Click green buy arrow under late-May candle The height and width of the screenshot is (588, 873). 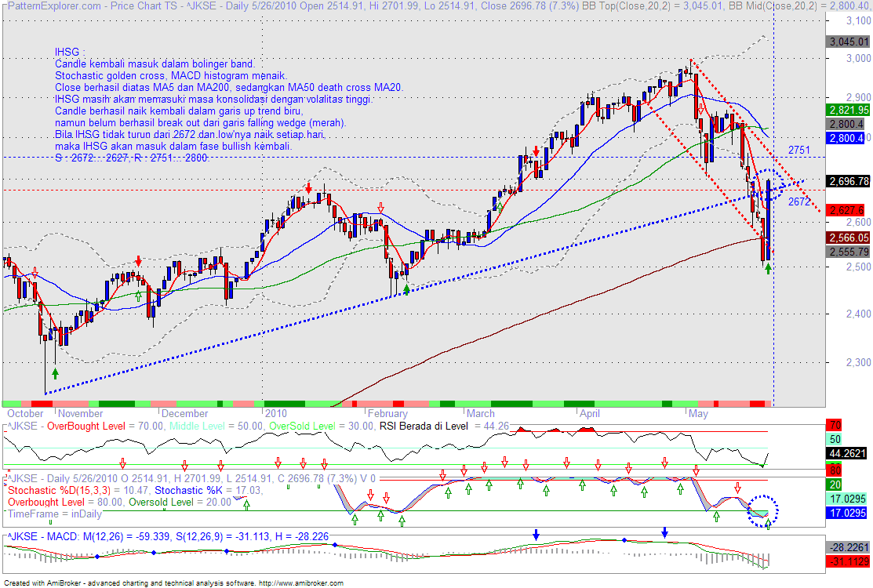pyautogui.click(x=769, y=269)
